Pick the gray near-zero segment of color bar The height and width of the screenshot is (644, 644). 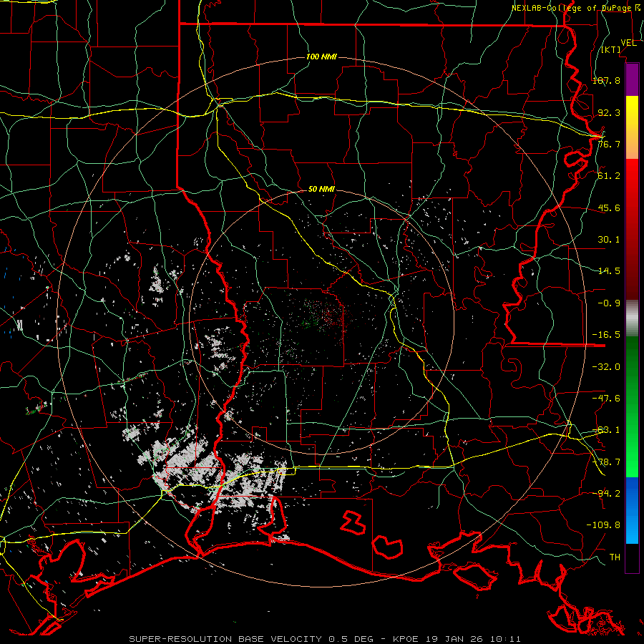pyautogui.click(x=632, y=318)
